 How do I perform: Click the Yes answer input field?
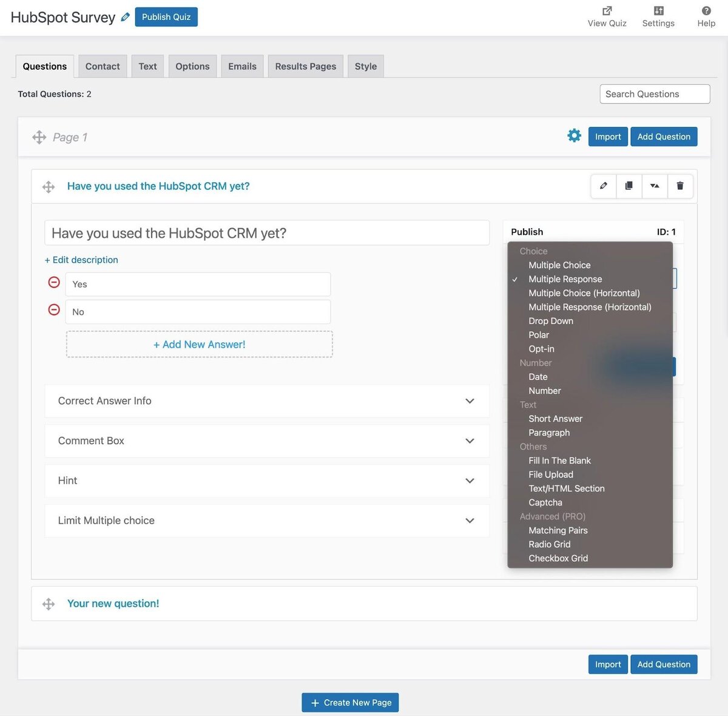tap(198, 285)
